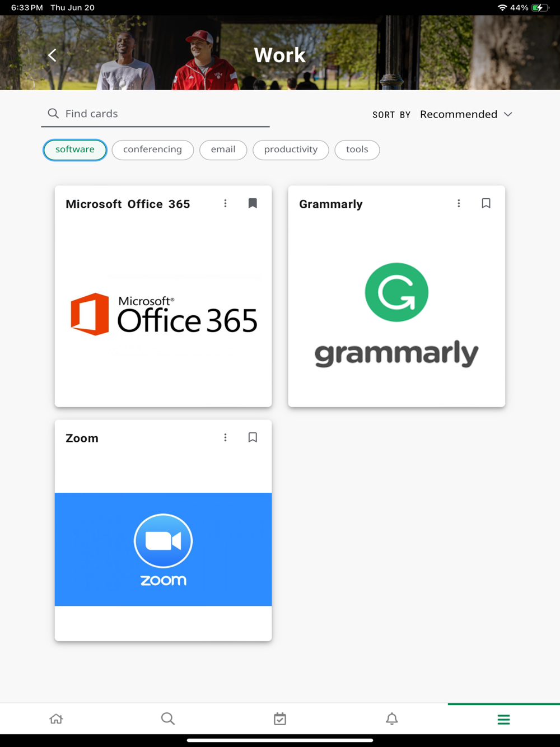Image resolution: width=560 pixels, height=747 pixels.
Task: Tap the Work page heading
Action: pyautogui.click(x=279, y=55)
